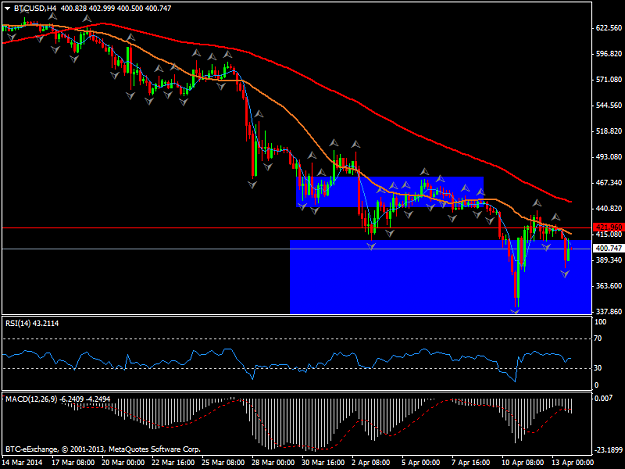Click the 14 Mar 2014 date label
Image resolution: width=625 pixels, height=469 pixels.
coord(22,462)
